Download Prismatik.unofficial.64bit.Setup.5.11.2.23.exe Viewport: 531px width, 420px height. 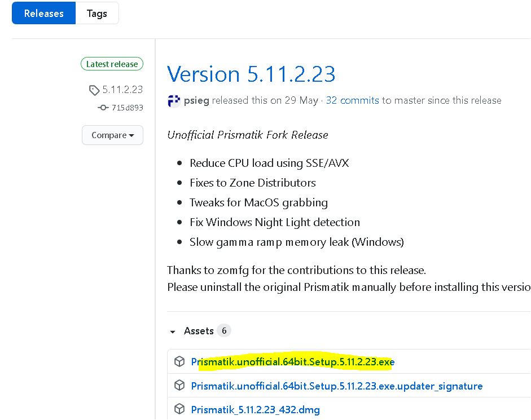click(x=293, y=362)
